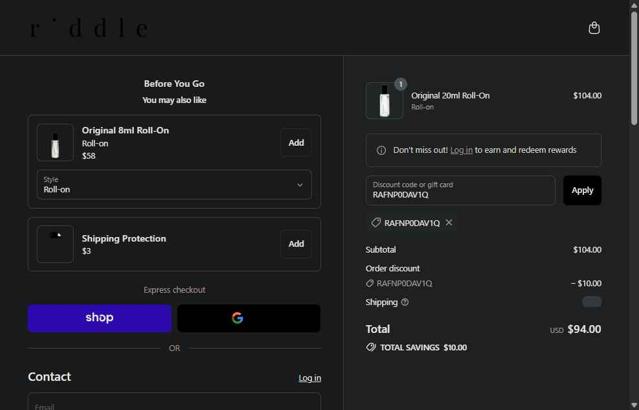
Task: Click the Original 20ml Roll-On title
Action: (450, 96)
